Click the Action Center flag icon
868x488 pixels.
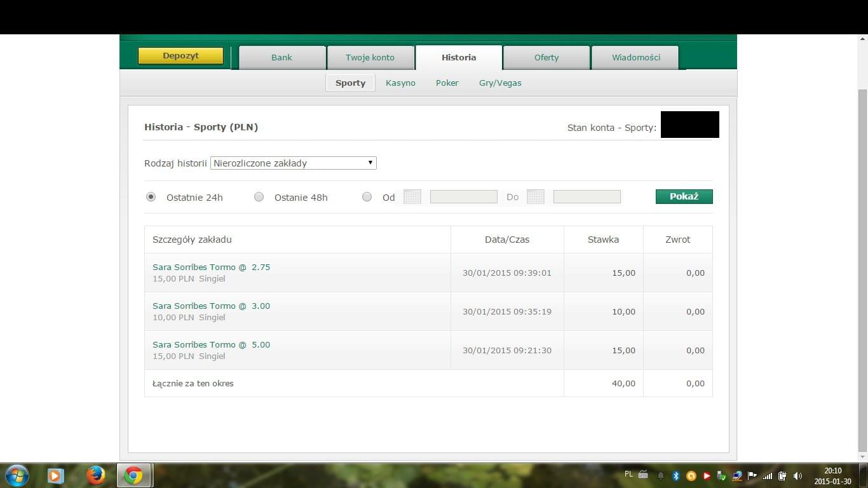pyautogui.click(x=752, y=475)
